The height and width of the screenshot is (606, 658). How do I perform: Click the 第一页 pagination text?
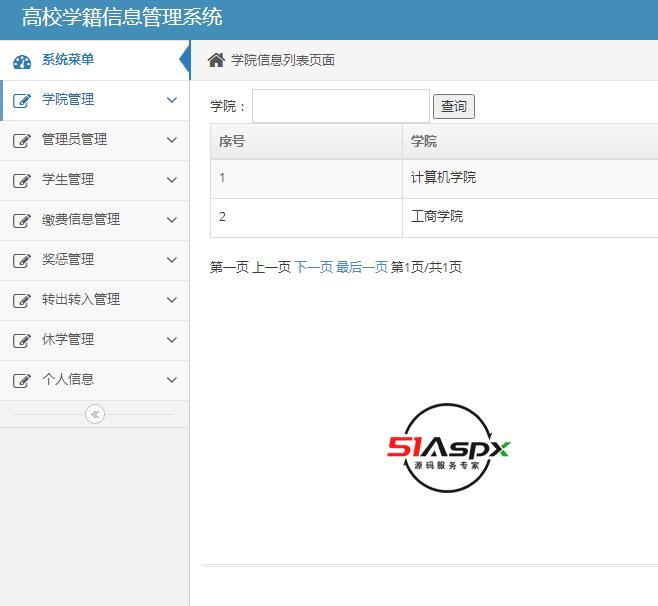click(229, 267)
